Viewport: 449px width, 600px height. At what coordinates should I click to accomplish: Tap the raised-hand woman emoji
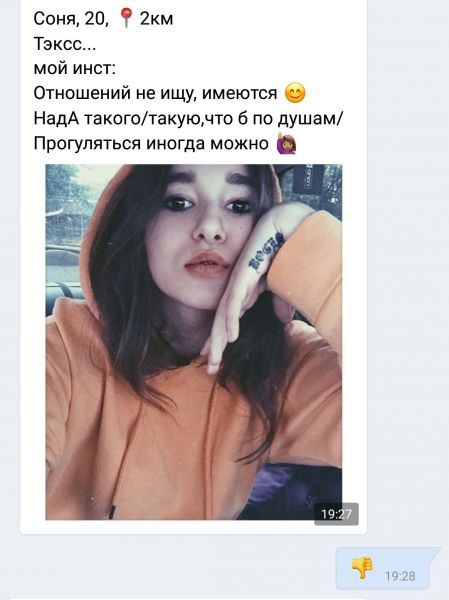pos(286,143)
